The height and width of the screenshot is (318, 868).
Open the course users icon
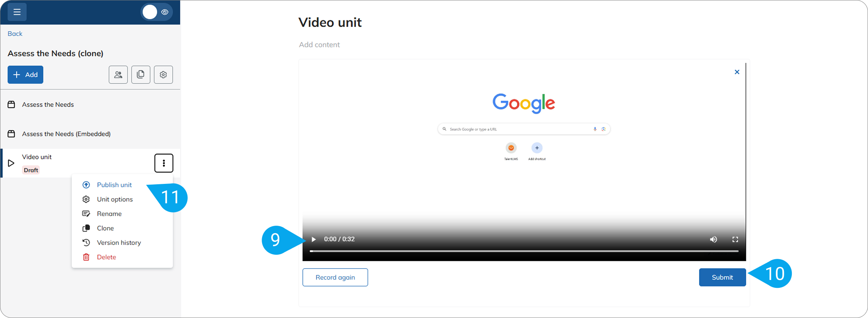(x=118, y=75)
